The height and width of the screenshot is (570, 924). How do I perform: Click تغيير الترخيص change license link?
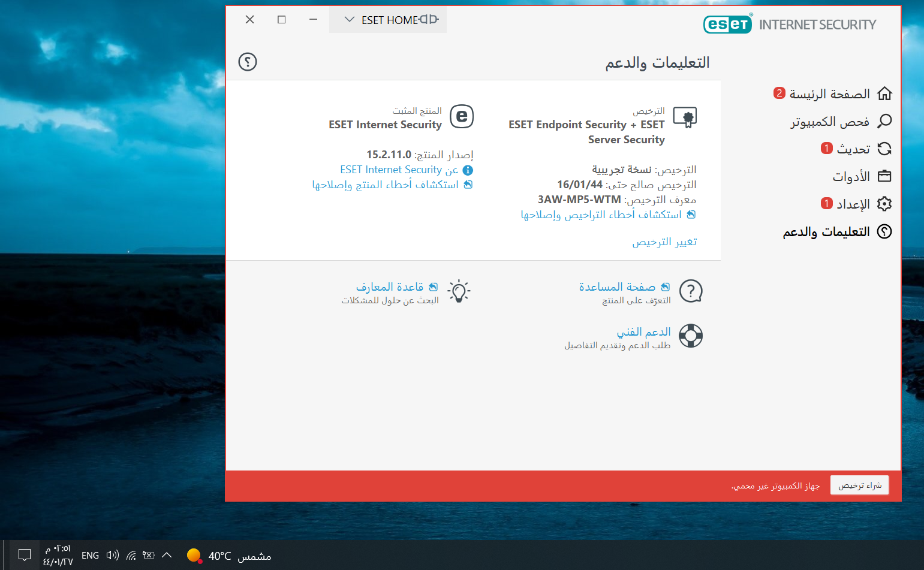pos(664,242)
